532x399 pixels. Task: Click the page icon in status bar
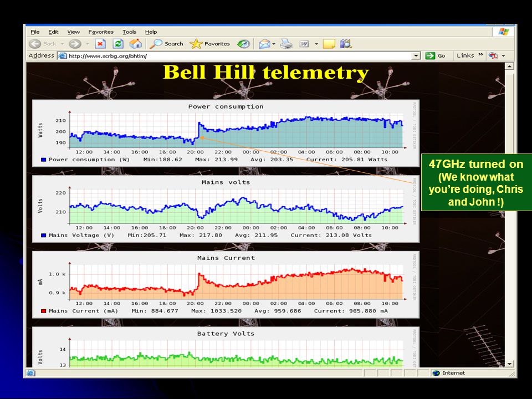click(x=30, y=373)
